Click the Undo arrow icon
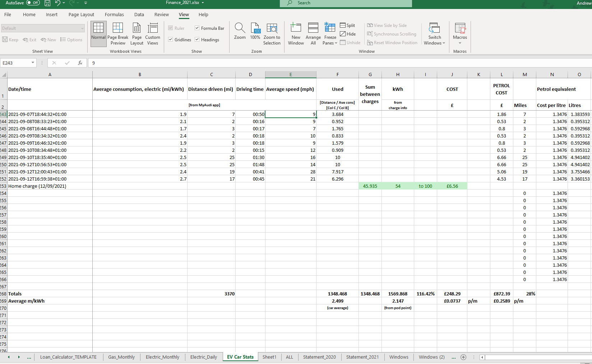The width and height of the screenshot is (592, 364). (x=57, y=3)
